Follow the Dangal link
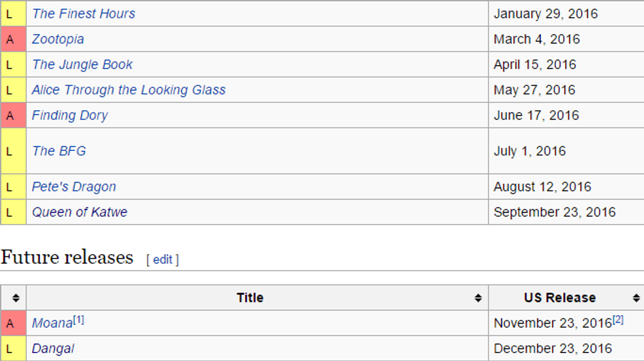The height and width of the screenshot is (361, 644). coord(53,349)
